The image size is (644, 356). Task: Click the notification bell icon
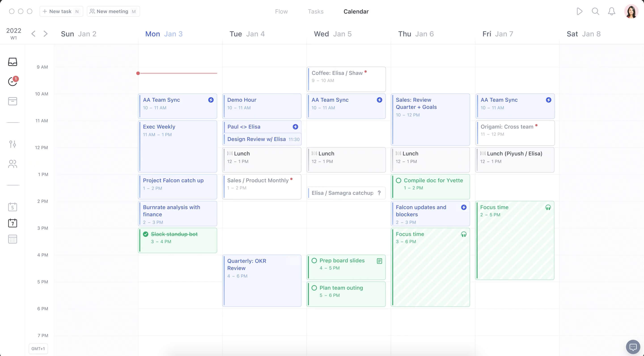click(x=612, y=11)
